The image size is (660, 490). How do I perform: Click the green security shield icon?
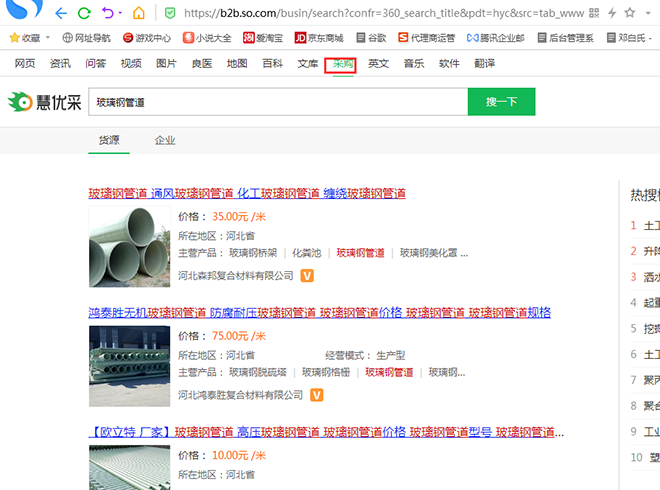[170, 13]
